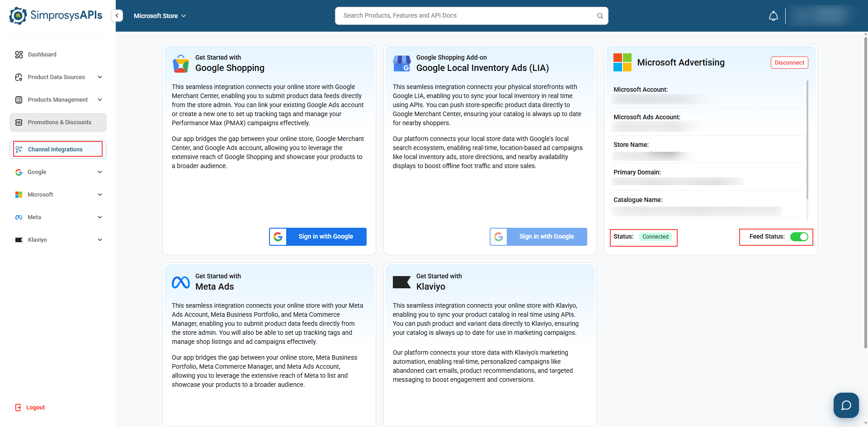
Task: Focus the Search Products, Features and API Docs field
Action: coord(472,16)
